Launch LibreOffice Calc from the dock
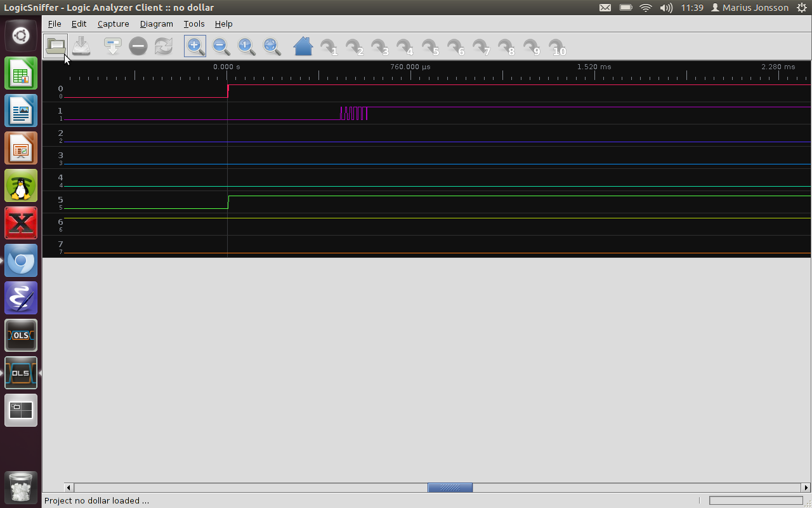 click(21, 73)
